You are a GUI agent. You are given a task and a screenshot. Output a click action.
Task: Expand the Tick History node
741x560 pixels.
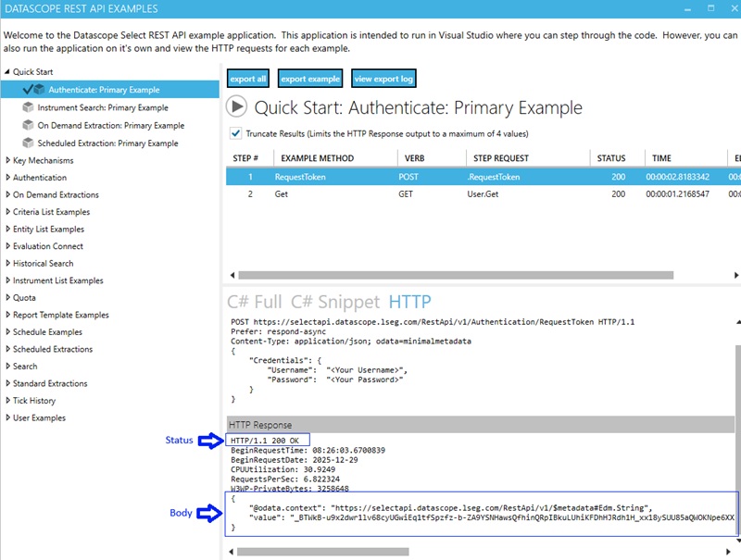[7, 401]
